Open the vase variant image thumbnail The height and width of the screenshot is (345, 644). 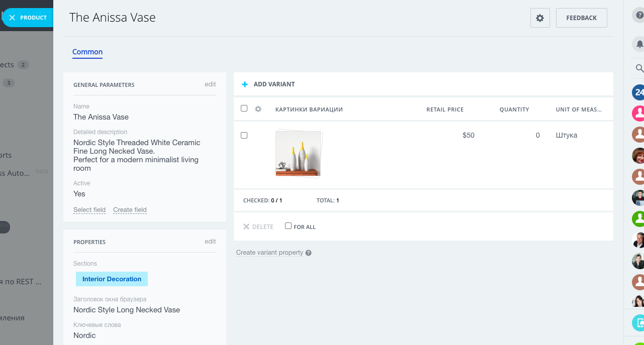pyautogui.click(x=298, y=154)
